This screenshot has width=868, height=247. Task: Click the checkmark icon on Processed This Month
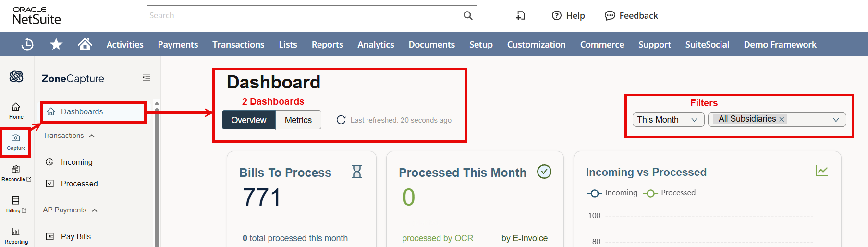tap(544, 172)
